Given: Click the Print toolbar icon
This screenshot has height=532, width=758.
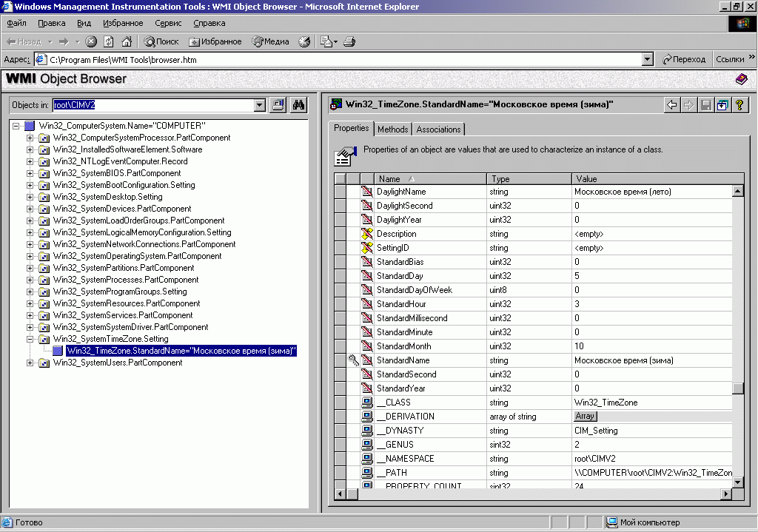Looking at the screenshot, I should click(349, 41).
